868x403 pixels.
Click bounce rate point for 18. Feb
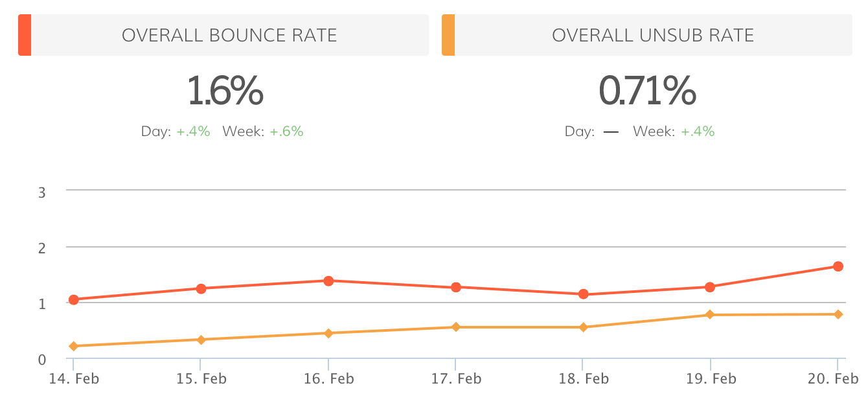click(x=583, y=294)
